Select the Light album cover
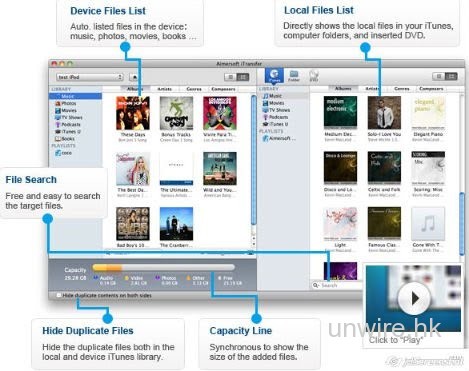 click(340, 224)
